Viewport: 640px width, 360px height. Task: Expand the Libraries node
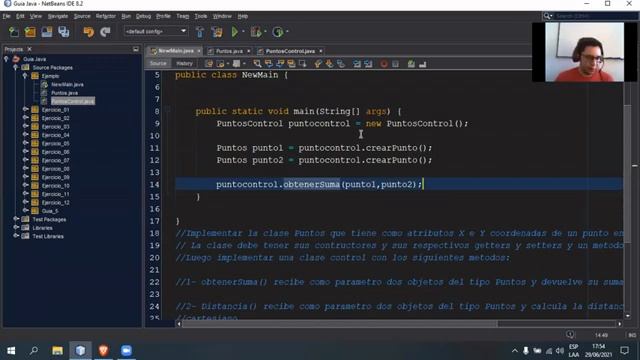click(x=16, y=228)
